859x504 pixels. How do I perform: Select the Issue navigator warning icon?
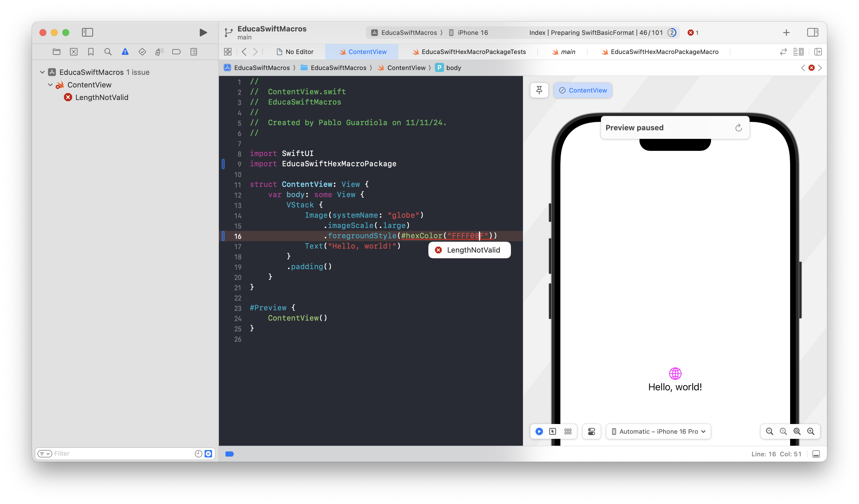125,52
